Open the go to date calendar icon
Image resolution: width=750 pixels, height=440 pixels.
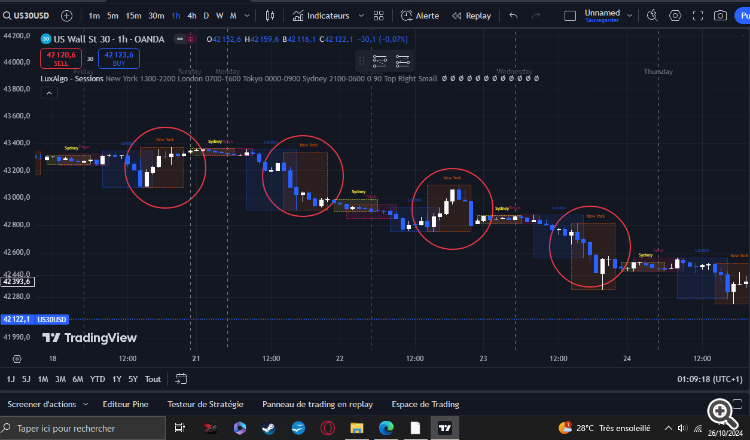click(181, 379)
